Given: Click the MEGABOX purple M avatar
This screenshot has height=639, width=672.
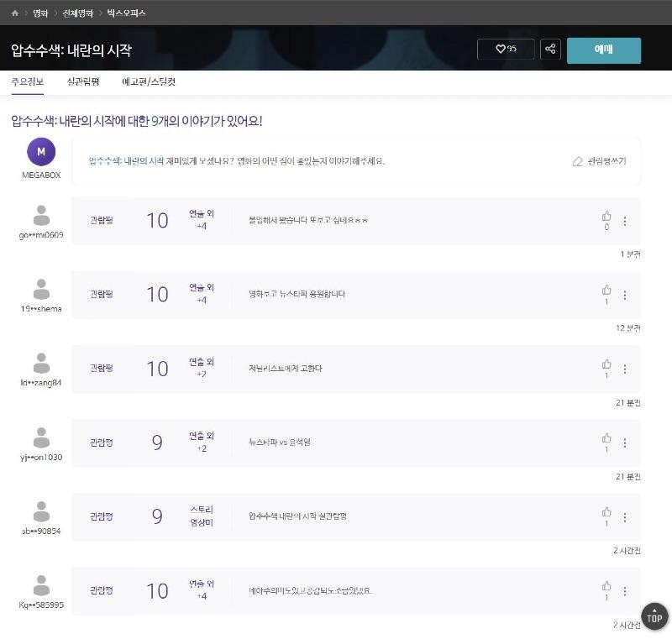Looking at the screenshot, I should click(x=41, y=152).
